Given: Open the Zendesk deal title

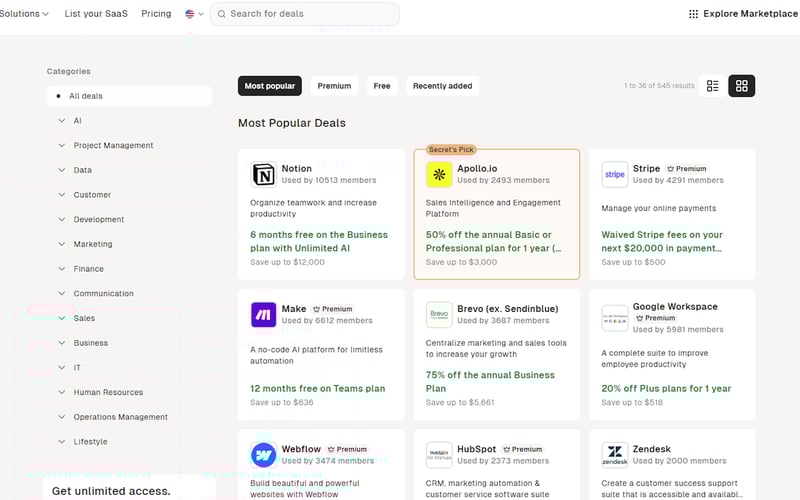Looking at the screenshot, I should [652, 449].
